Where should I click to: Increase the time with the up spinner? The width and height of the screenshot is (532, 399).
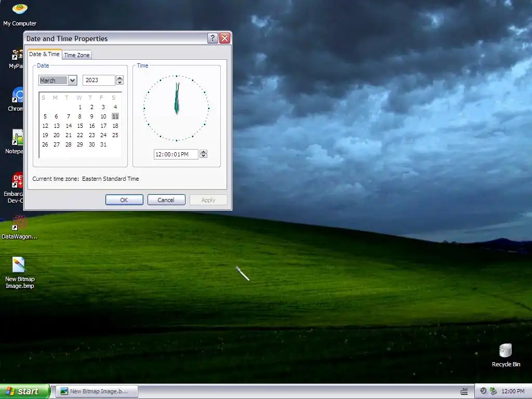203,152
